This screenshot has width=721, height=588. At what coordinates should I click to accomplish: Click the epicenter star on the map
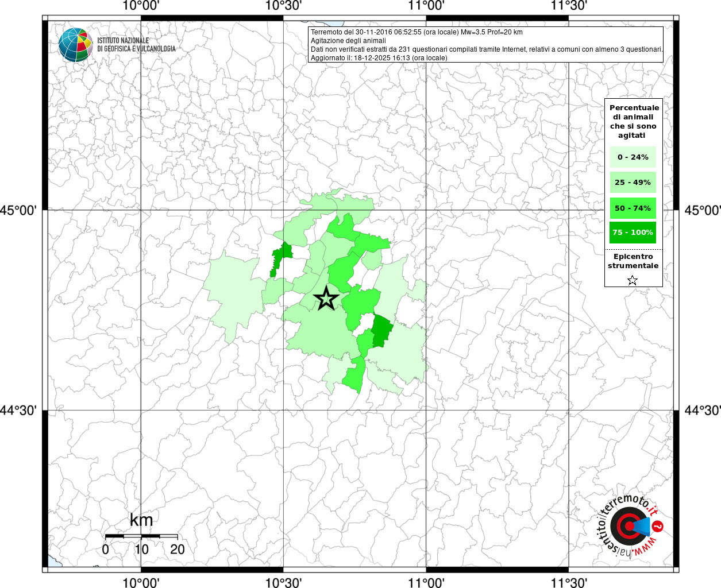(326, 299)
